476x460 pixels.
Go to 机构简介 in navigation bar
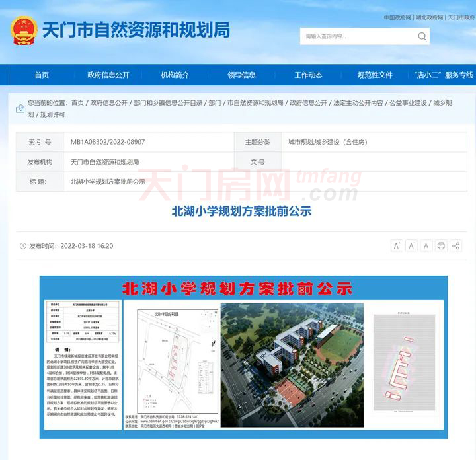[175, 75]
